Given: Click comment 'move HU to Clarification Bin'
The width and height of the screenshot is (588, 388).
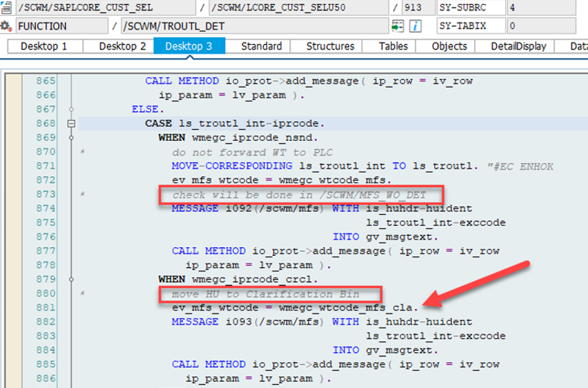Looking at the screenshot, I should point(265,294).
